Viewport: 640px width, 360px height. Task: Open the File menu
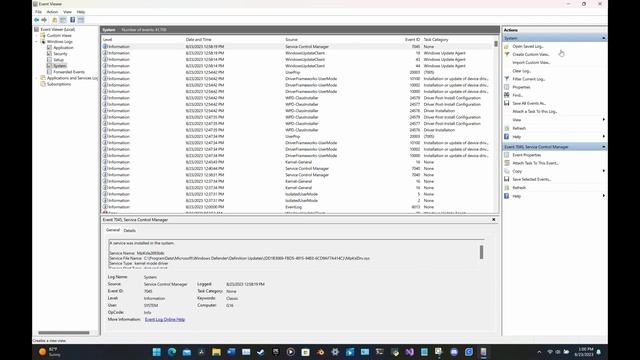(38, 12)
